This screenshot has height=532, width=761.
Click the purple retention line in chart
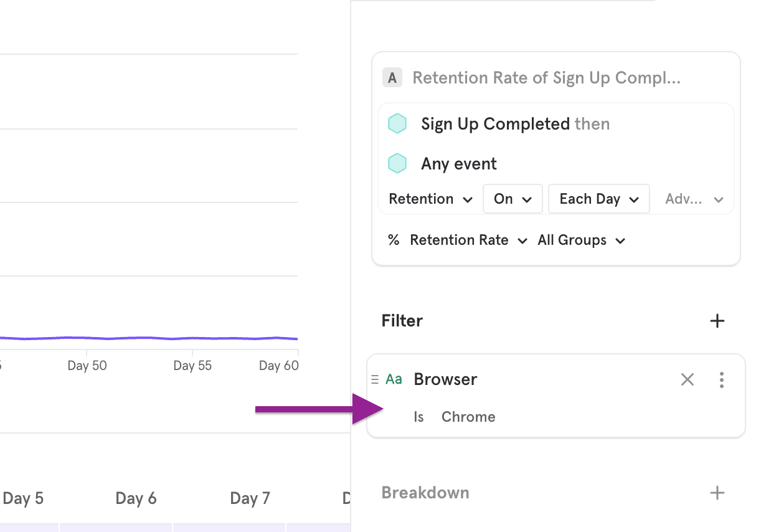[149, 338]
